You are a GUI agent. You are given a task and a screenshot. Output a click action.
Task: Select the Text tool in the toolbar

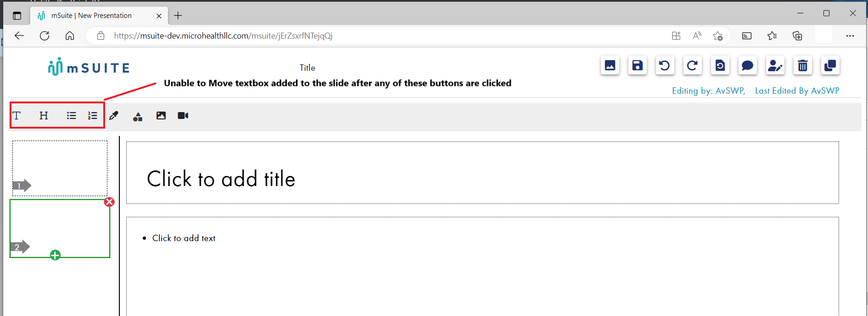coord(17,116)
